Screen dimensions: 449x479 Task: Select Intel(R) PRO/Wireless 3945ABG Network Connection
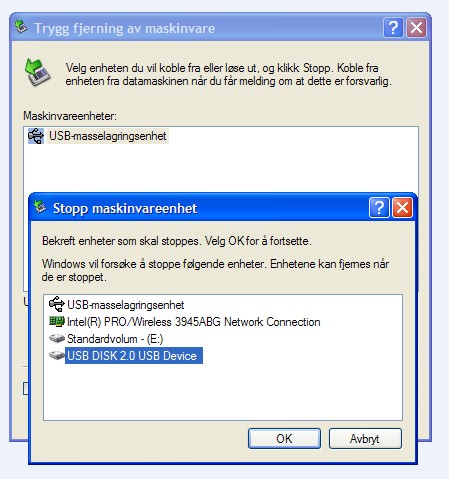[194, 322]
